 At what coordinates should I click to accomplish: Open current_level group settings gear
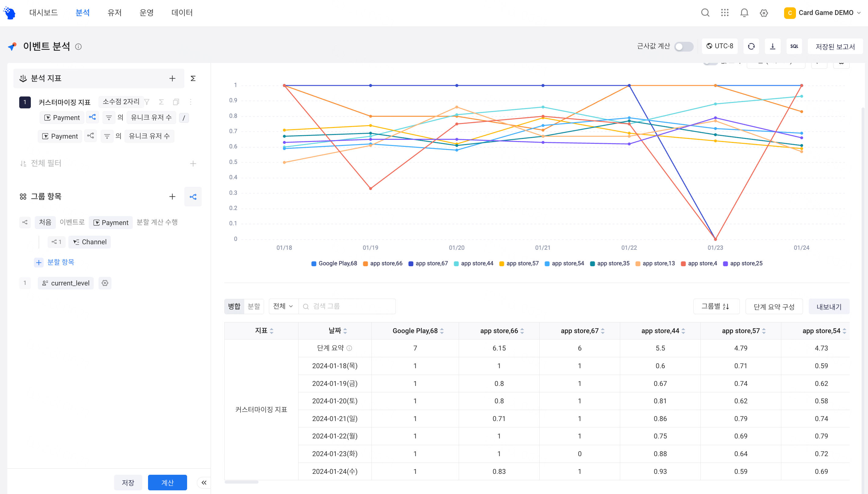click(105, 283)
